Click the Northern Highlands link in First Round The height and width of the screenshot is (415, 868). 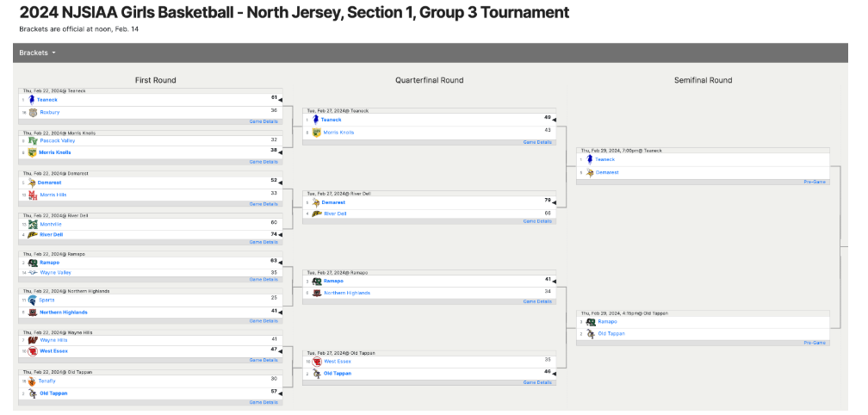pyautogui.click(x=64, y=313)
